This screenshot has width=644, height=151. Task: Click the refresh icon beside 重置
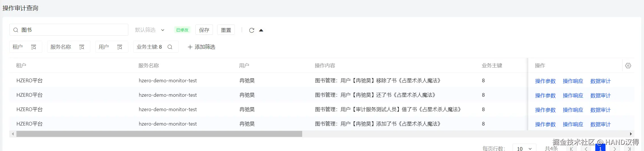click(251, 30)
